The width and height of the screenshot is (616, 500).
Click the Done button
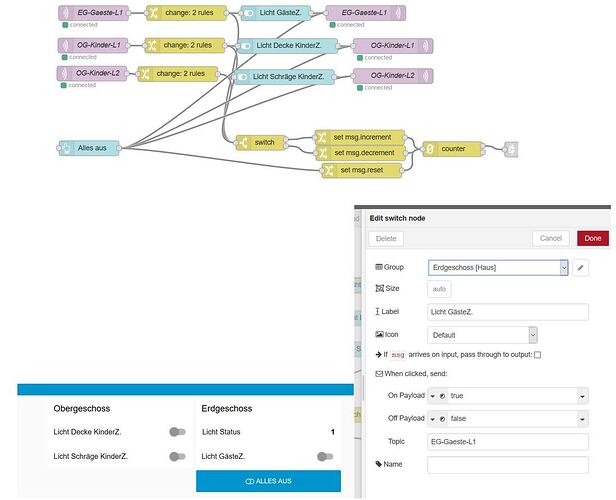click(592, 238)
